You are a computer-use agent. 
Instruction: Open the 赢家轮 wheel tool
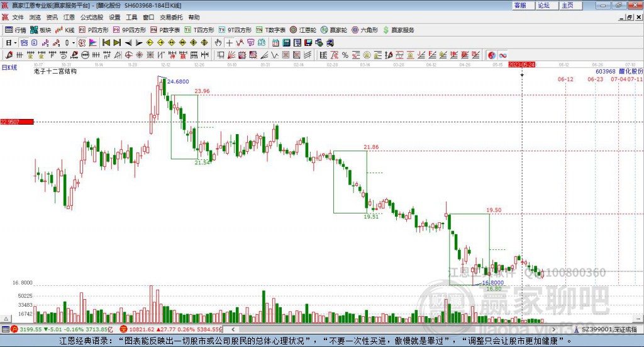(334, 30)
